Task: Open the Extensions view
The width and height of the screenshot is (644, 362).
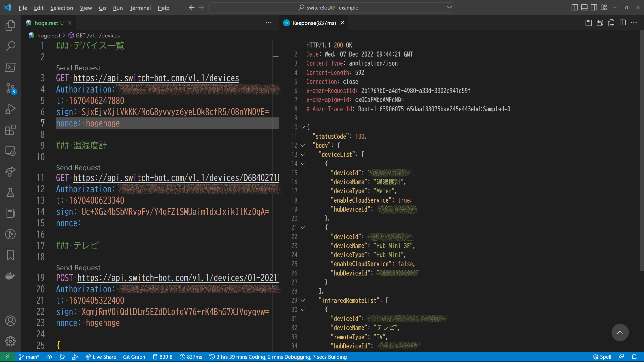Action: pyautogui.click(x=10, y=130)
